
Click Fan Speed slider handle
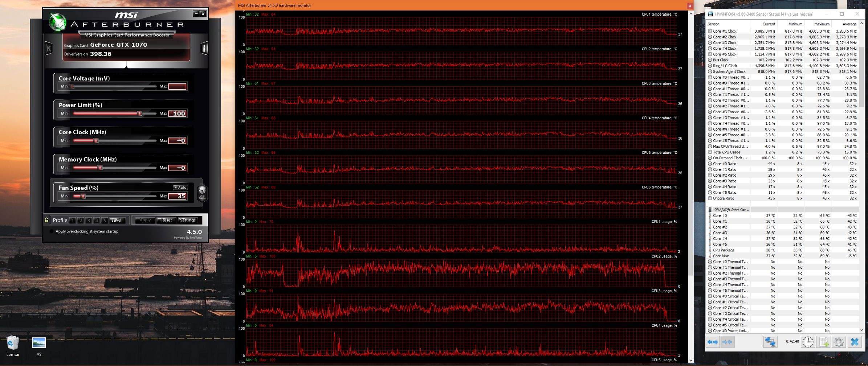83,196
